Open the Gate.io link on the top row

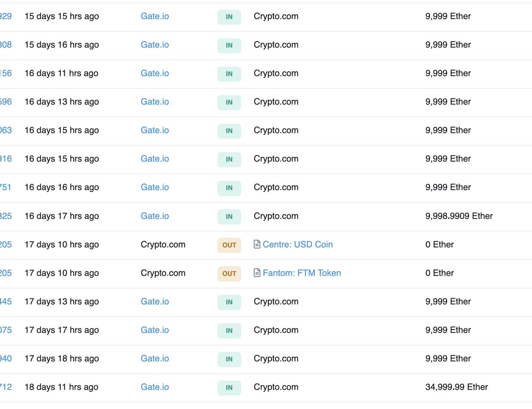click(x=154, y=17)
